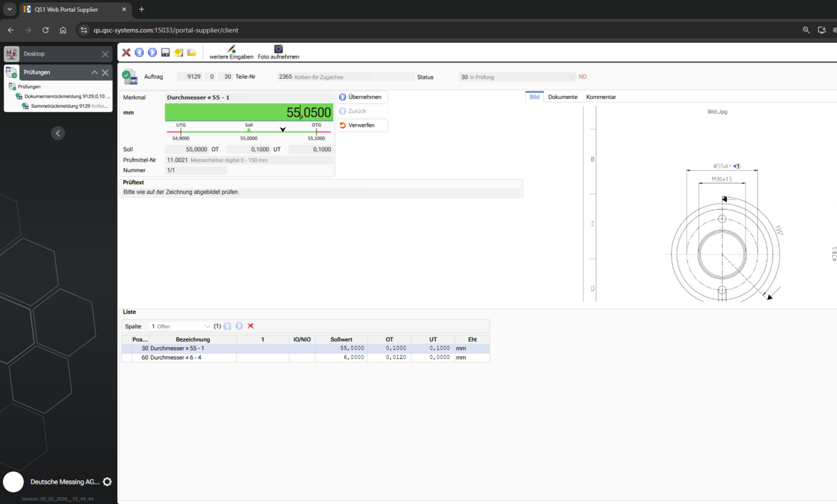This screenshot has height=504, width=837.
Task: Click the Merkmal field Durchmesser ⌀ 55 - 1
Action: (249, 98)
